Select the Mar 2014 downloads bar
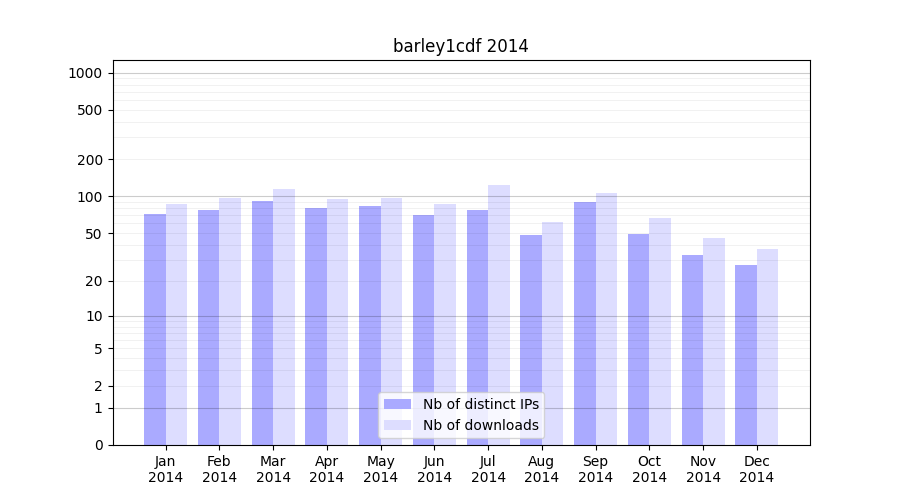This screenshot has width=900, height=500. point(284,315)
